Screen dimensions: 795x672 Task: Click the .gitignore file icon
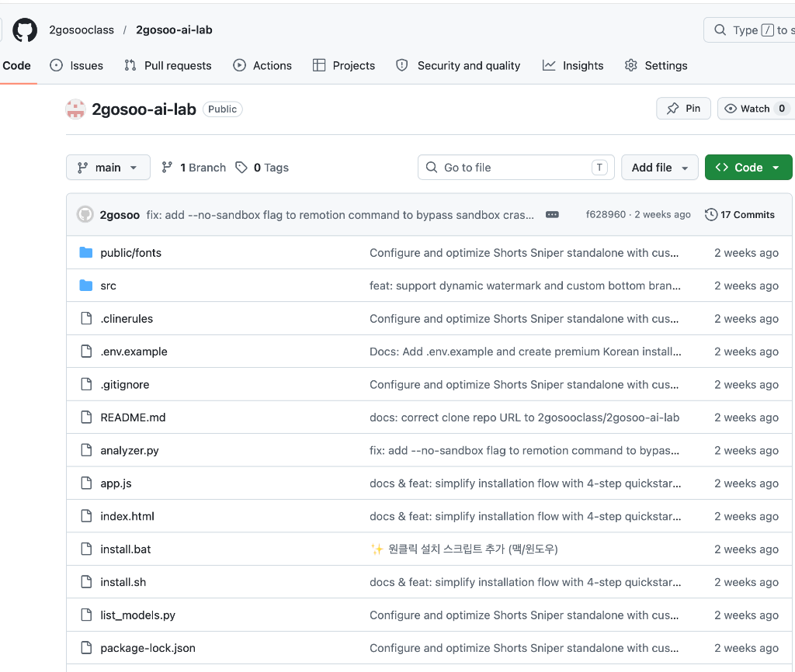87,384
